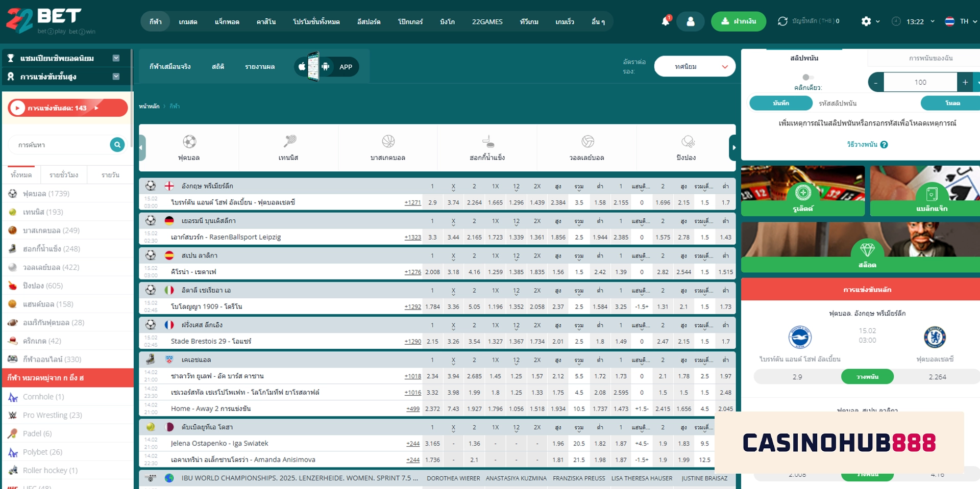Open the notifications bell icon
The image size is (980, 489).
[666, 21]
